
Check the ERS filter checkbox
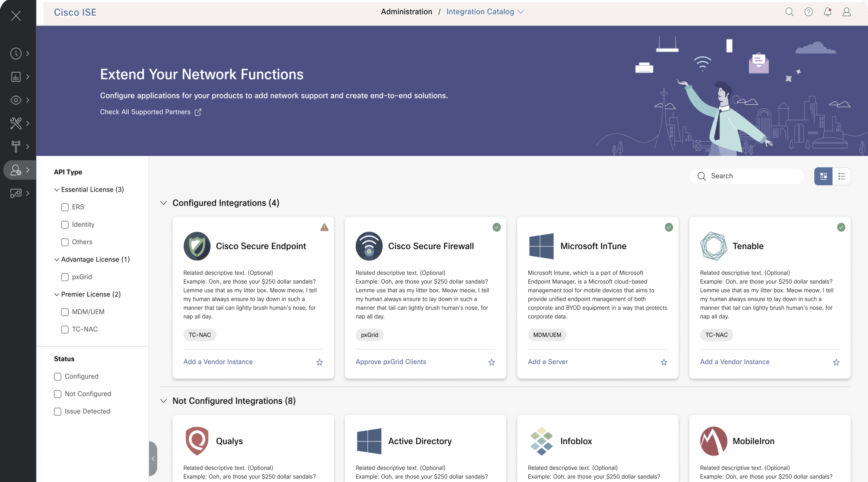65,207
